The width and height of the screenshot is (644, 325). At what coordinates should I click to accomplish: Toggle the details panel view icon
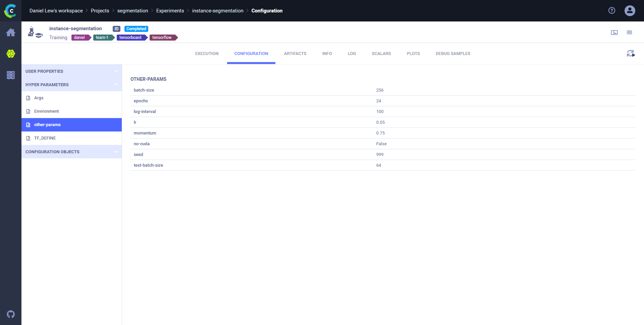click(x=614, y=33)
